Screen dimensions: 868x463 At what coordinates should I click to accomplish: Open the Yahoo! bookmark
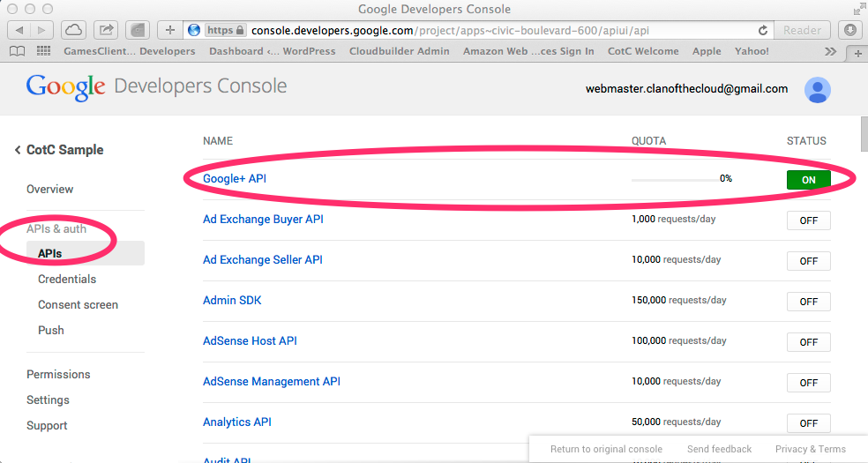click(752, 51)
